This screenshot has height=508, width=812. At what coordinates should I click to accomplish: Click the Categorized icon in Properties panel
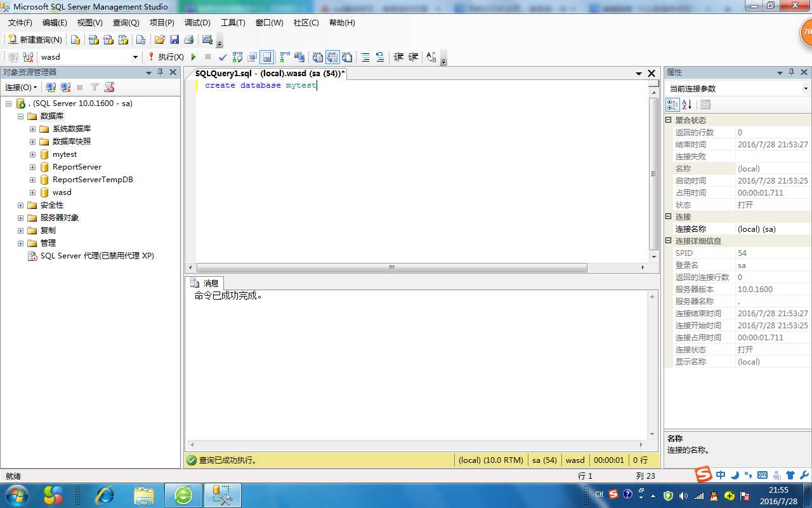pyautogui.click(x=672, y=105)
